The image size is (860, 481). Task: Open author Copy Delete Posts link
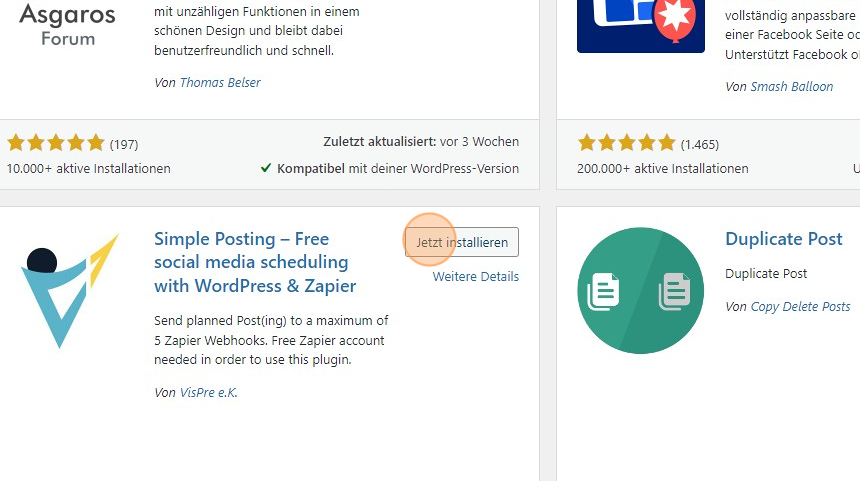(800, 307)
